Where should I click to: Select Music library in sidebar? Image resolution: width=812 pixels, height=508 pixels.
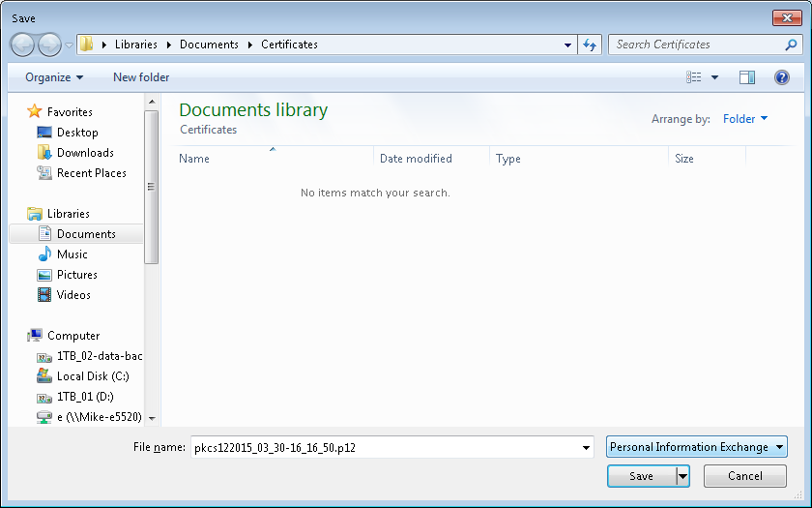tap(72, 254)
